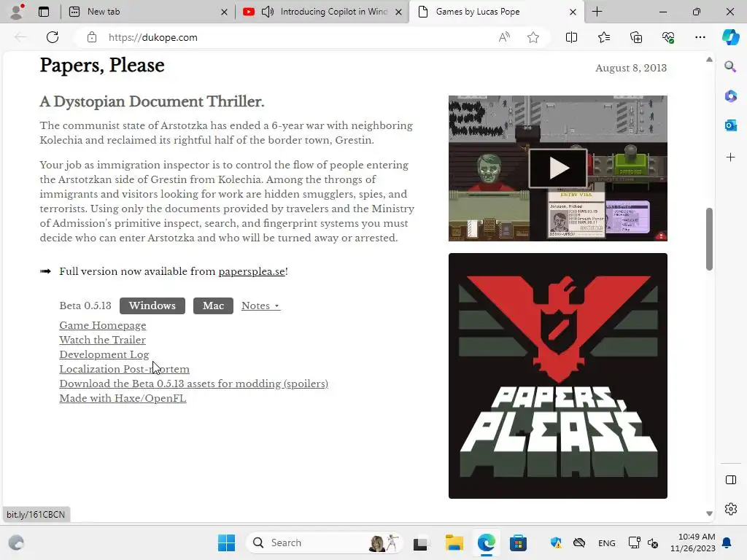Download the Windows beta build

[x=152, y=306]
